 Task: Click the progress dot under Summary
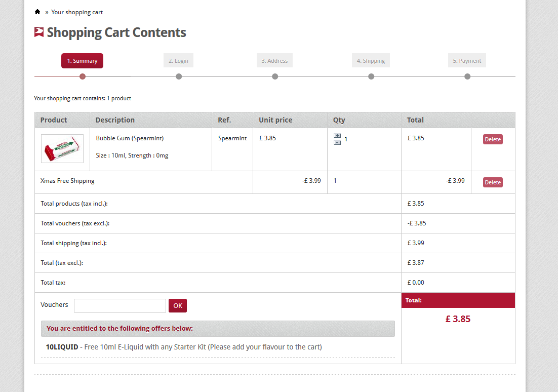[x=83, y=76]
